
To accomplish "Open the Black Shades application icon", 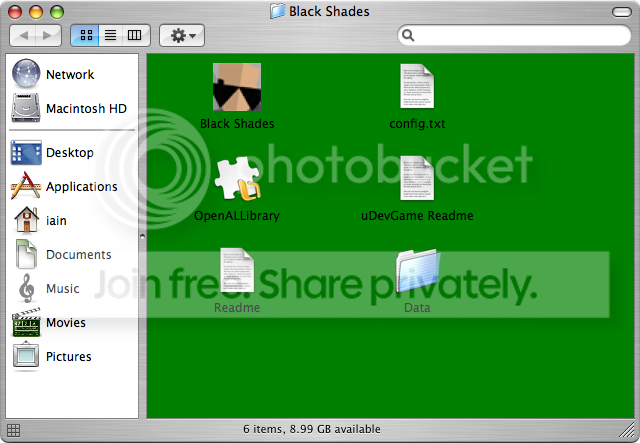I will pos(237,87).
